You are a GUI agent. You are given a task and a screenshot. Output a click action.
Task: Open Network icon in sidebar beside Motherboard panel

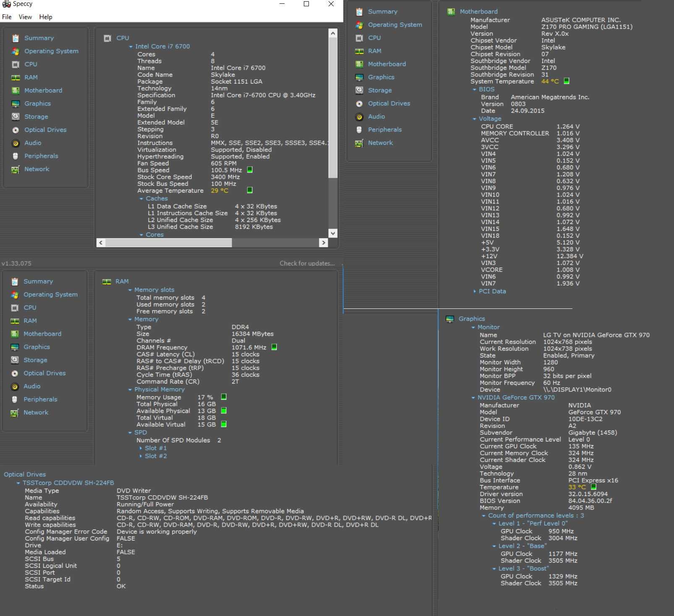pyautogui.click(x=359, y=143)
